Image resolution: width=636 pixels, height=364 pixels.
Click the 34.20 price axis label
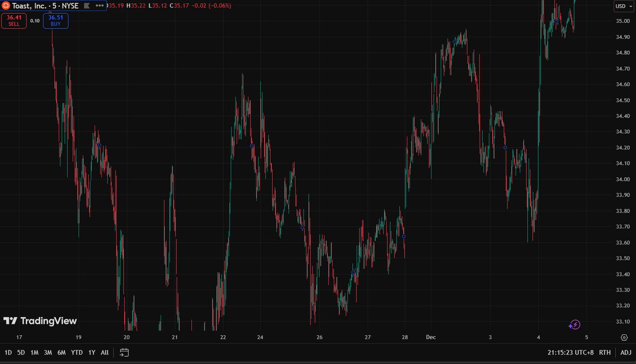click(x=623, y=147)
